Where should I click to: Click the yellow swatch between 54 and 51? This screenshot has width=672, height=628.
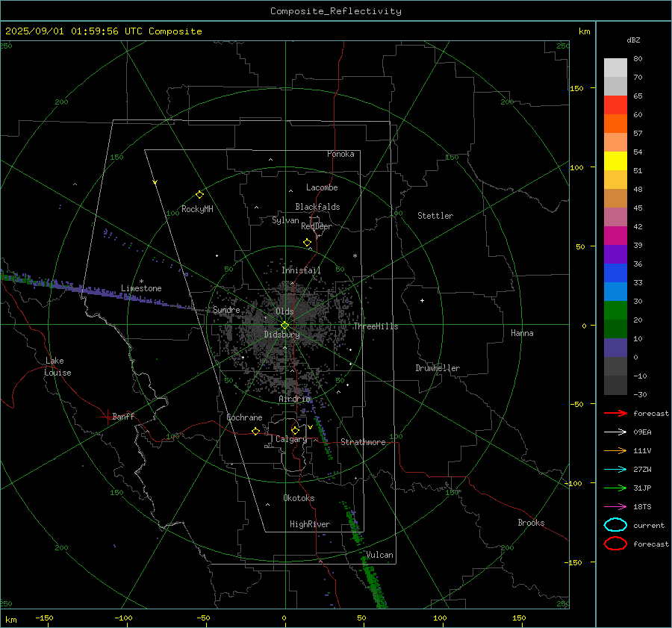tap(615, 161)
